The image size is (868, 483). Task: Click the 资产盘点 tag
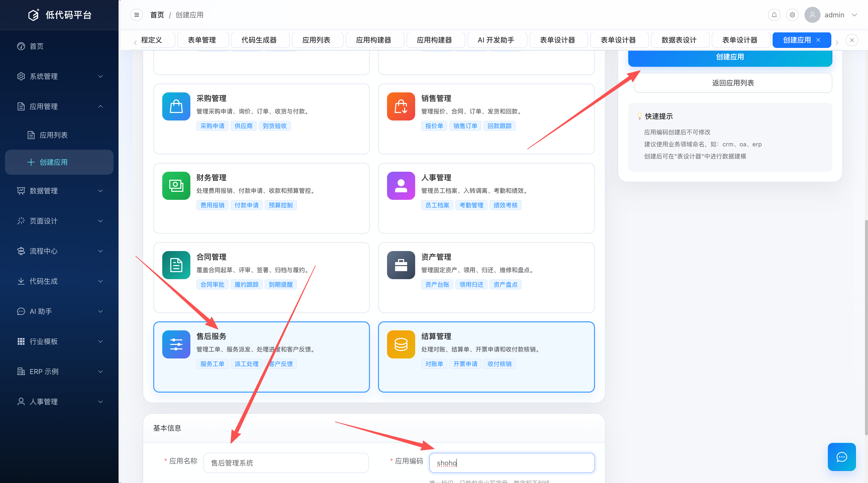coord(505,285)
